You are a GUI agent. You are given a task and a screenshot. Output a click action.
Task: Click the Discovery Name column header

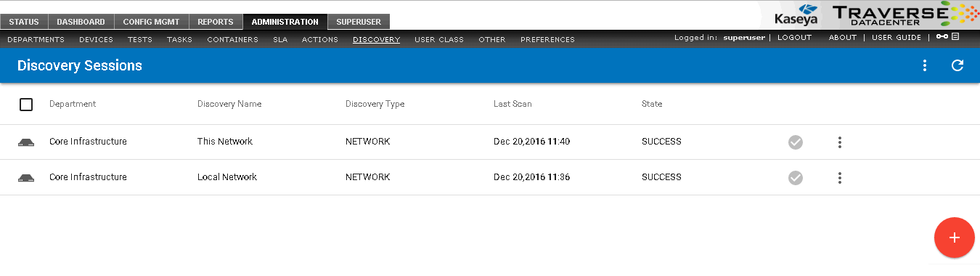(x=229, y=104)
